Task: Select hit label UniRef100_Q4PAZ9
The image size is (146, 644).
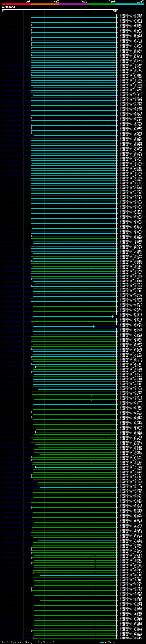Action: click(x=131, y=631)
